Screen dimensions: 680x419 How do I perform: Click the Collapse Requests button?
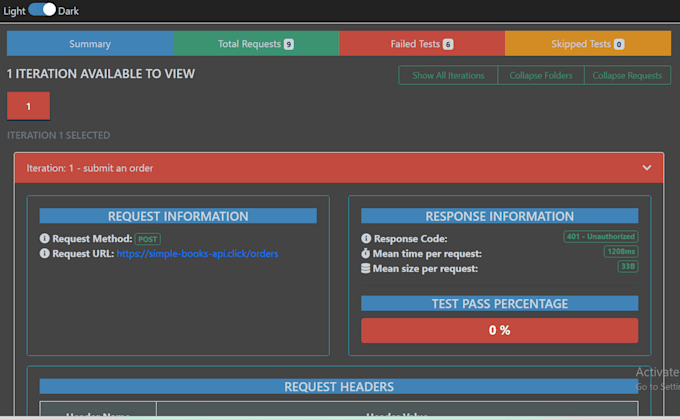click(x=627, y=75)
